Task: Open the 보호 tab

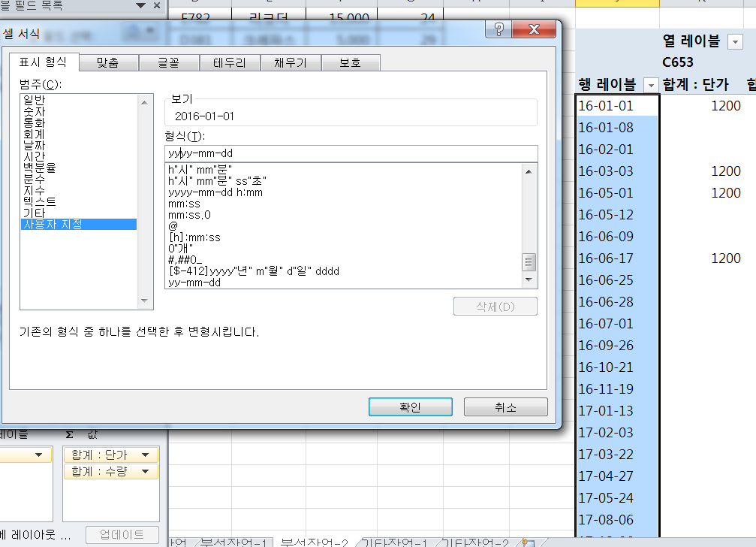Action: click(x=350, y=62)
